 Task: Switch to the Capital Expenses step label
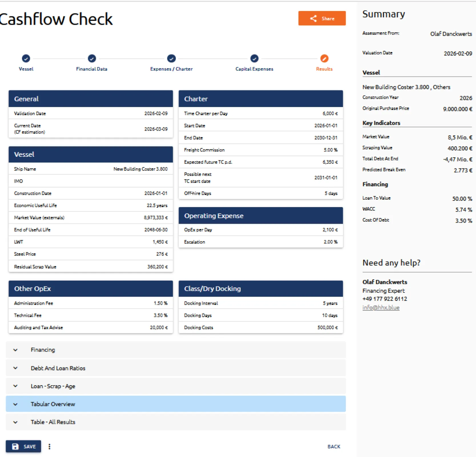254,69
